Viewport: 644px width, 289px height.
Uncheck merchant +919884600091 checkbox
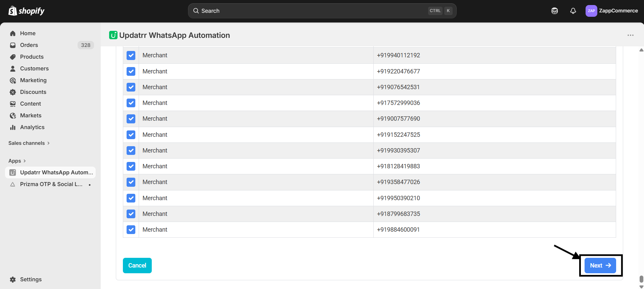(x=131, y=230)
